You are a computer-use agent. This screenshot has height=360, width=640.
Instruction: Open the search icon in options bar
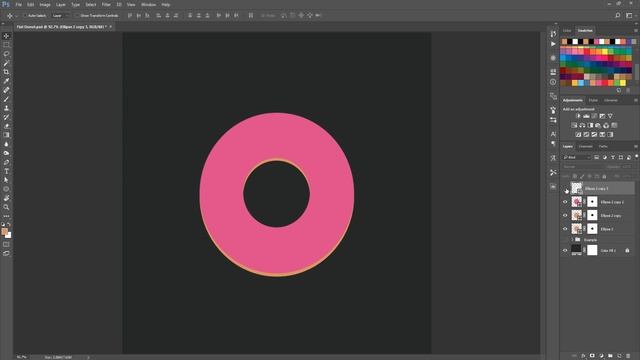click(x=618, y=16)
